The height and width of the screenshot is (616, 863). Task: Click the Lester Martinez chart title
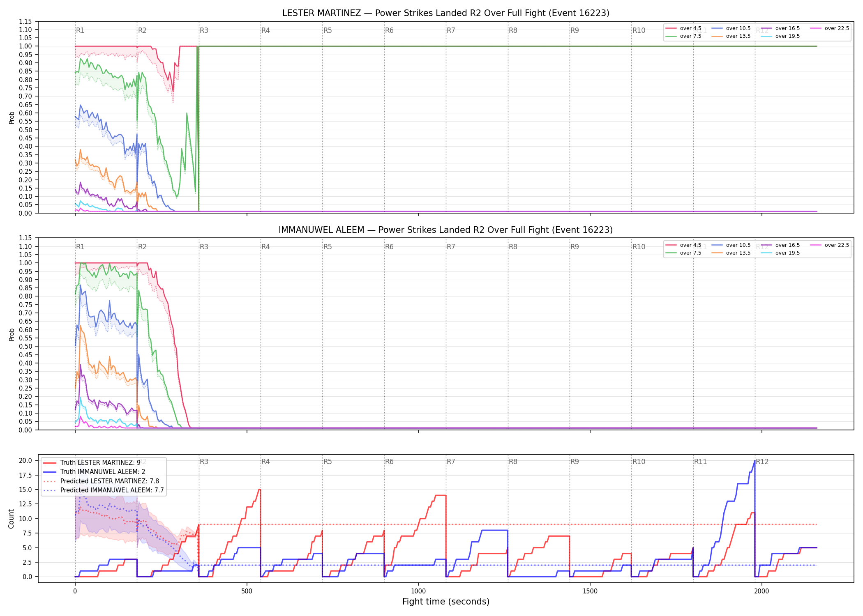[446, 13]
